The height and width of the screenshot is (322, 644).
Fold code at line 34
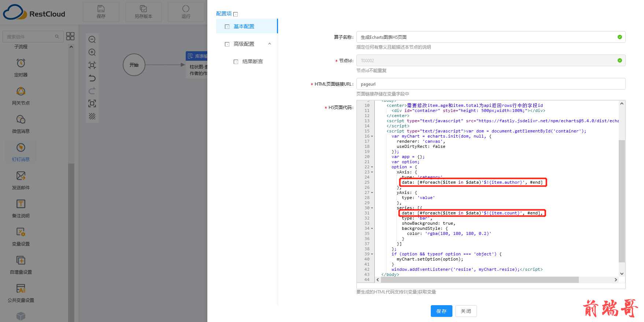pyautogui.click(x=372, y=229)
